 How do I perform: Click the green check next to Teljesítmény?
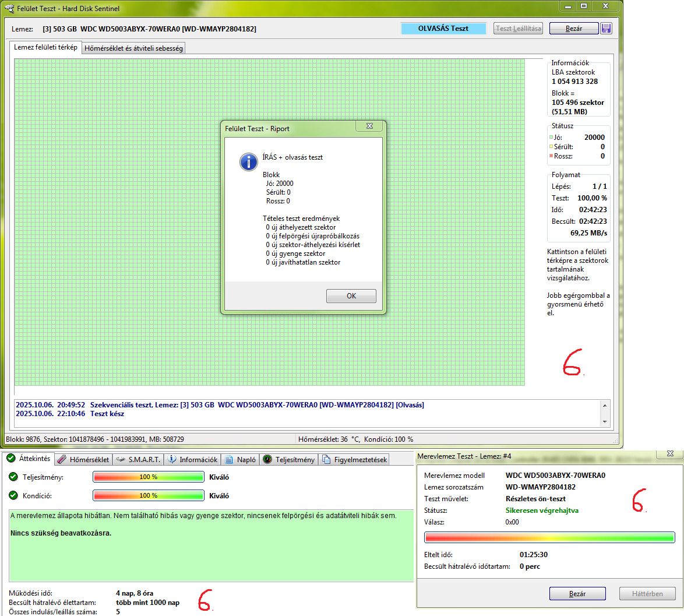[x=13, y=476]
